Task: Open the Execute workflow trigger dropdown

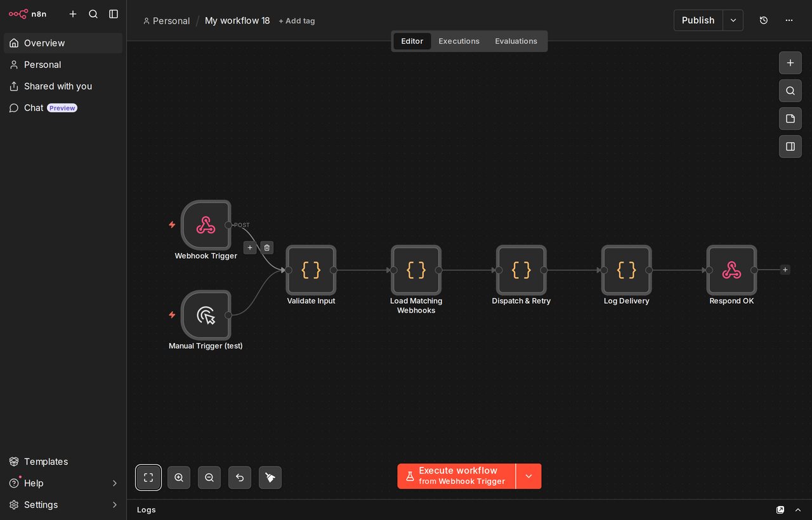Action: [x=529, y=476]
